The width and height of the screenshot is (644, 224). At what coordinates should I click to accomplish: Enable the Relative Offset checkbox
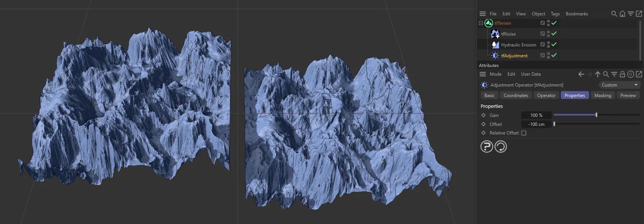524,133
